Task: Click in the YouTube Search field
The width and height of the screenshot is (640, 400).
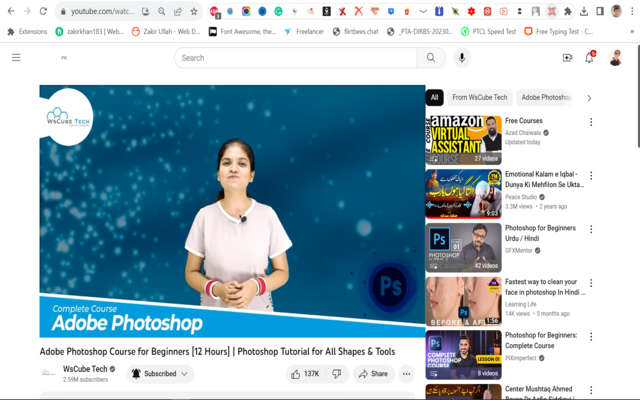Action: [296, 58]
